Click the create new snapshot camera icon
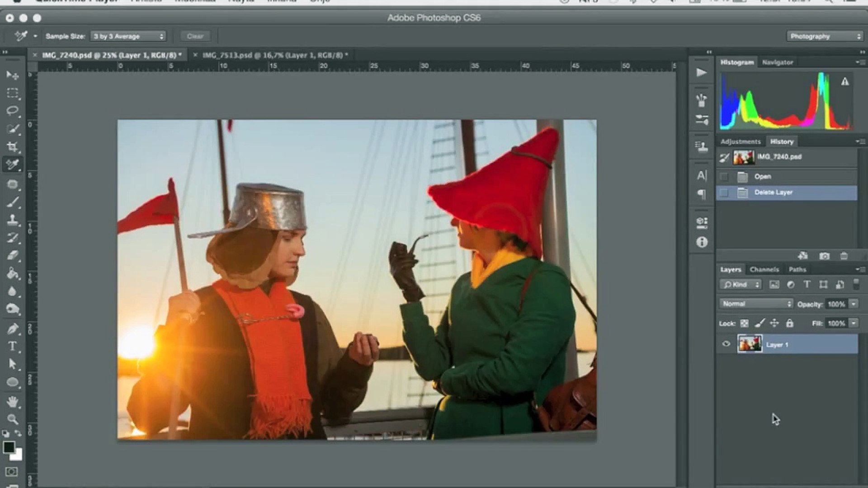Viewport: 868px width, 488px height. pyautogui.click(x=824, y=256)
